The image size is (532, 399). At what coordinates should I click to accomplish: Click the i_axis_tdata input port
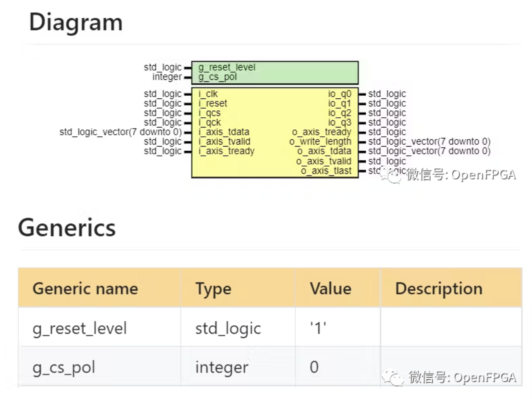(x=224, y=132)
